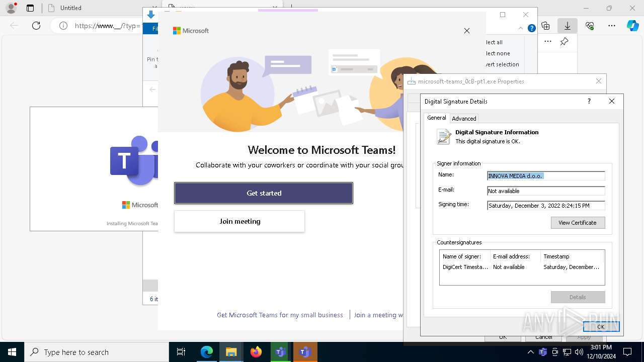Open the Windows Start menu
The height and width of the screenshot is (362, 644).
pyautogui.click(x=12, y=352)
